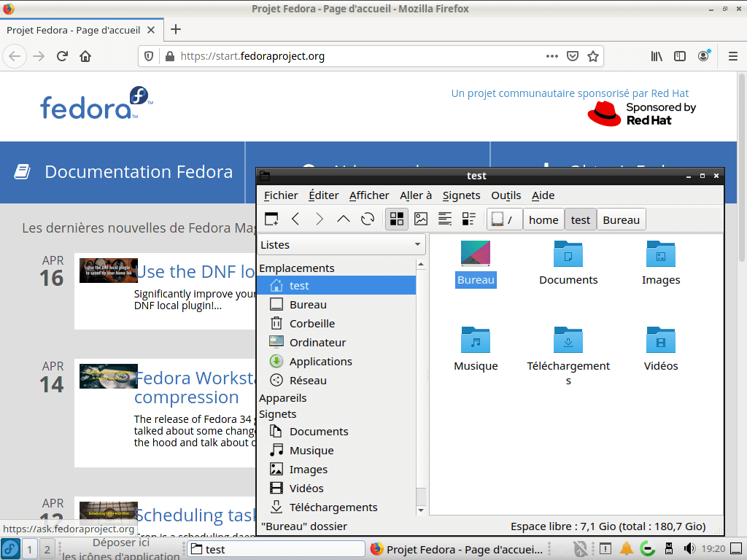Open Documents bookmark in Signets

tap(336, 432)
